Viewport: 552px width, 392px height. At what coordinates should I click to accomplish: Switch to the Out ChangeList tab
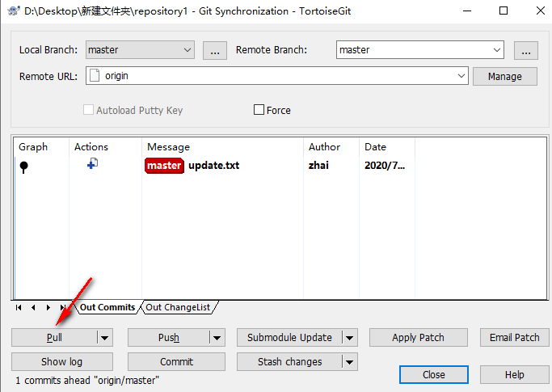178,307
